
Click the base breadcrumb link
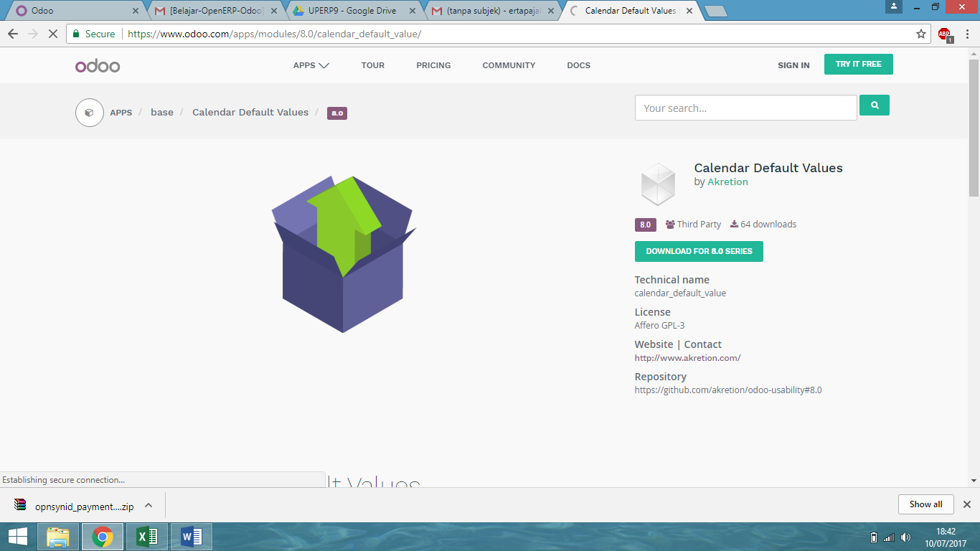[162, 113]
